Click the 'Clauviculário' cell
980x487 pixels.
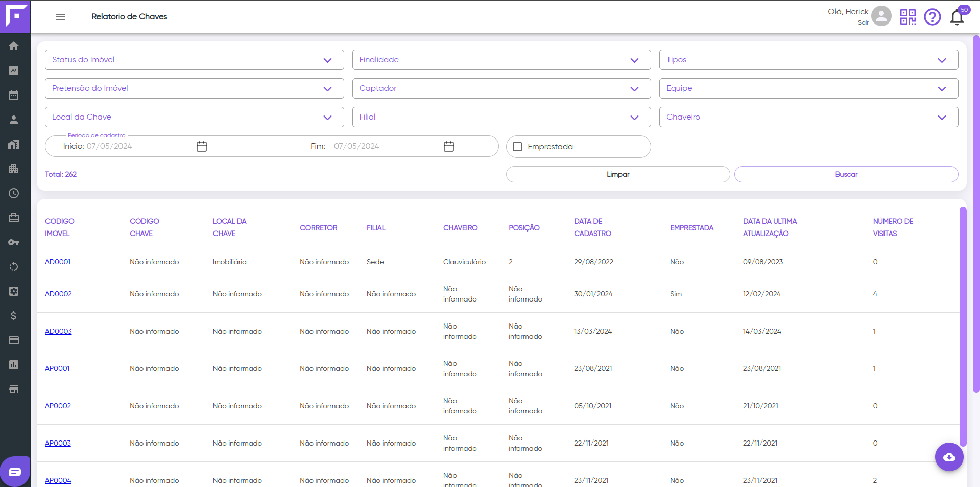(x=464, y=262)
